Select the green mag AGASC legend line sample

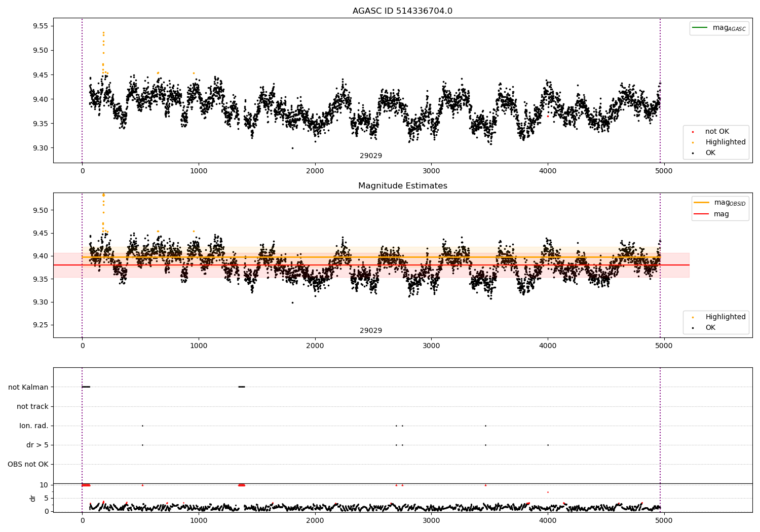(700, 27)
